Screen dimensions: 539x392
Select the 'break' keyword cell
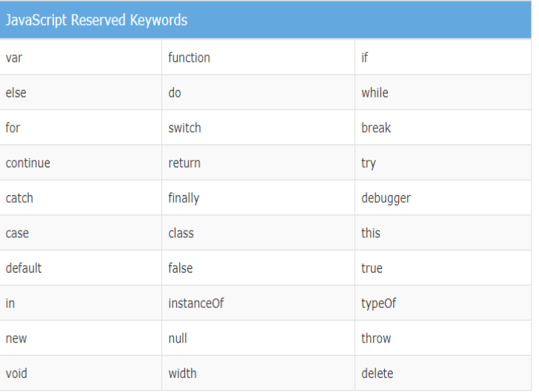(x=442, y=128)
